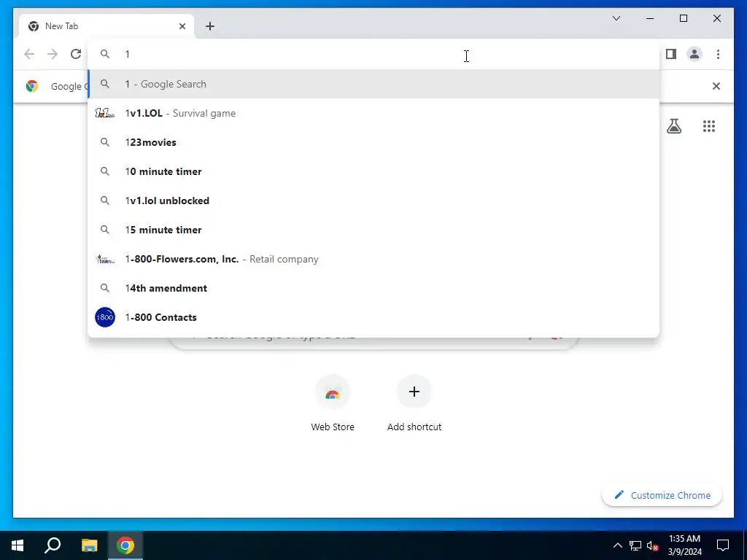Screen dimensions: 747x560
Task: Dismiss the infobar with its X
Action: click(716, 86)
